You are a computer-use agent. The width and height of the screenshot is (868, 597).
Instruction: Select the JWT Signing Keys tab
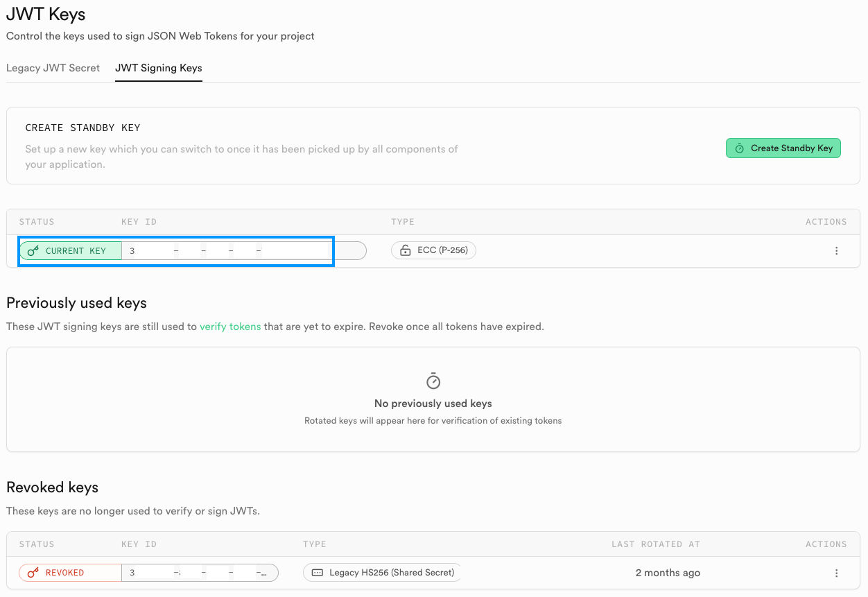[x=158, y=68]
